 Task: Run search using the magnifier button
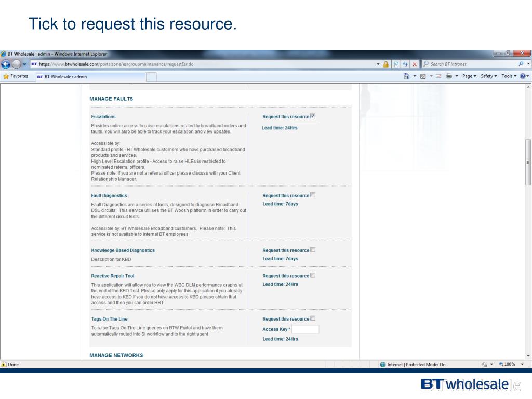(521, 64)
